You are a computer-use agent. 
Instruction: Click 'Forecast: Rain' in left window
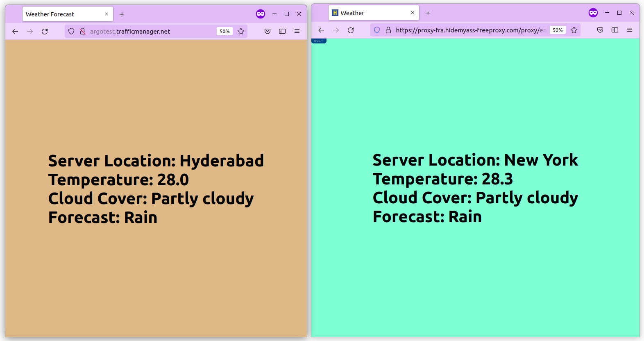click(x=103, y=217)
